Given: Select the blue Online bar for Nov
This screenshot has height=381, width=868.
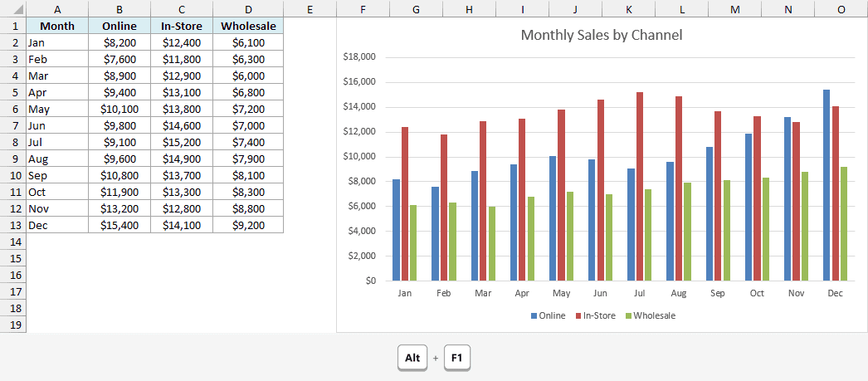Looking at the screenshot, I should [788, 199].
